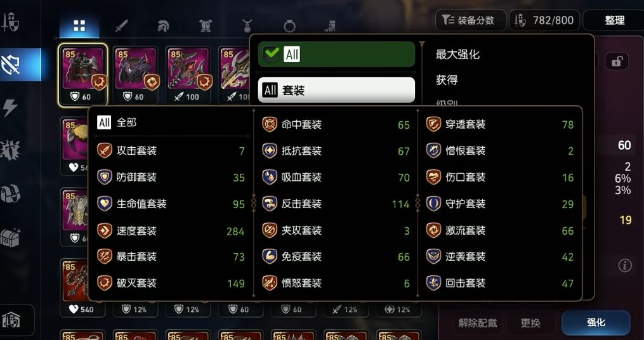
Task: Choose 最大强化 sort option
Action: (457, 55)
